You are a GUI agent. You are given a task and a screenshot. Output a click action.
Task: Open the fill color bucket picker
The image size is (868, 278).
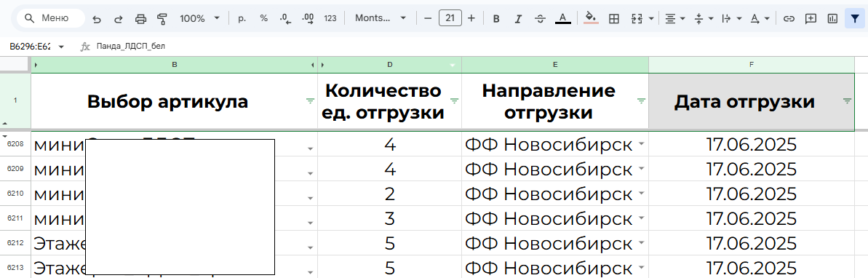pos(591,18)
